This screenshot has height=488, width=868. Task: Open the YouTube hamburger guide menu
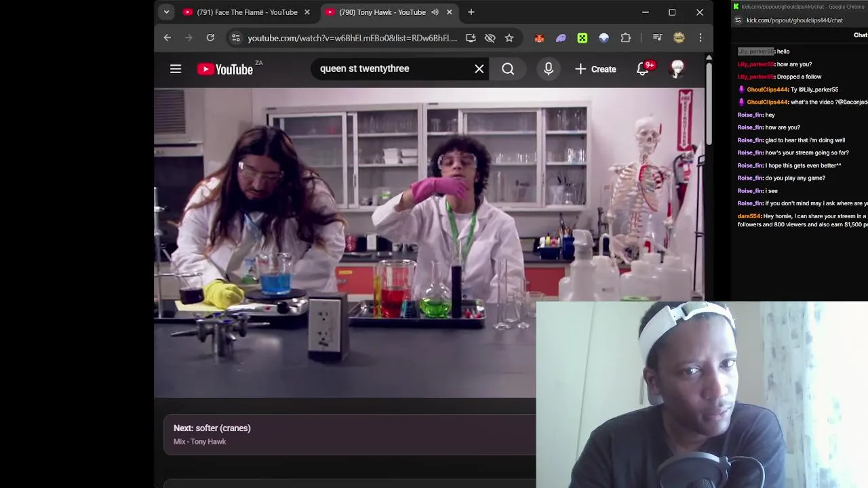176,68
